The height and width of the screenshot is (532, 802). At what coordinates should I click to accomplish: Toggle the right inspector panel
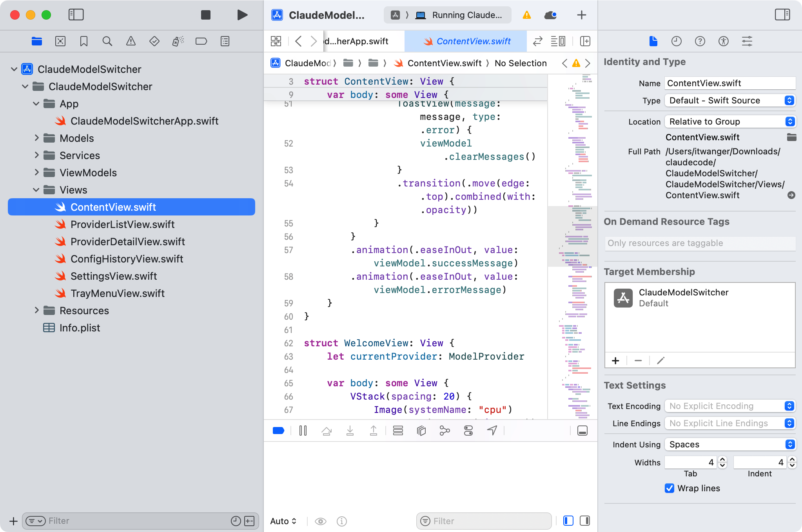click(782, 15)
